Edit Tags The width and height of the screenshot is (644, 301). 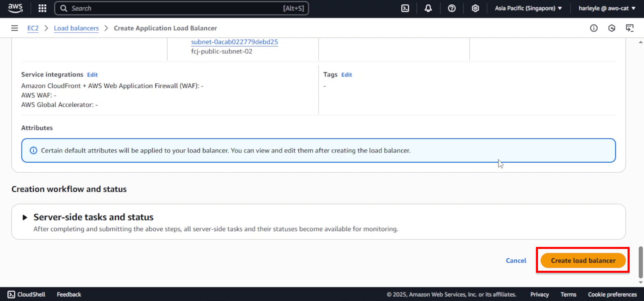(346, 75)
